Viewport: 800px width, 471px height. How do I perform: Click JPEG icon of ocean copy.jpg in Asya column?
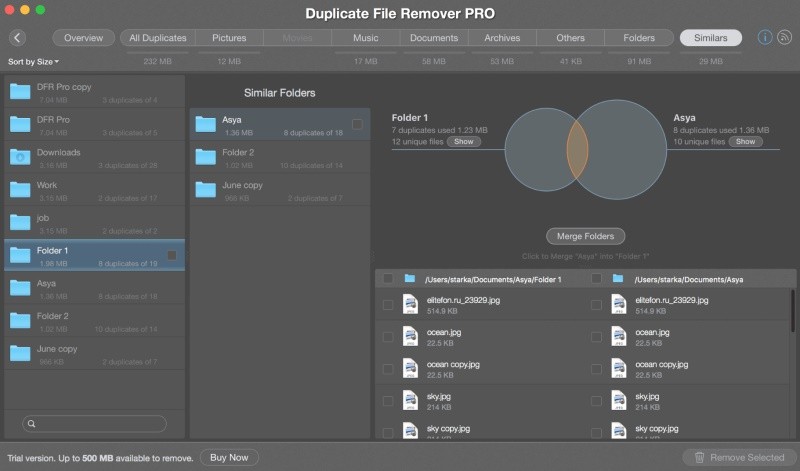click(x=619, y=368)
